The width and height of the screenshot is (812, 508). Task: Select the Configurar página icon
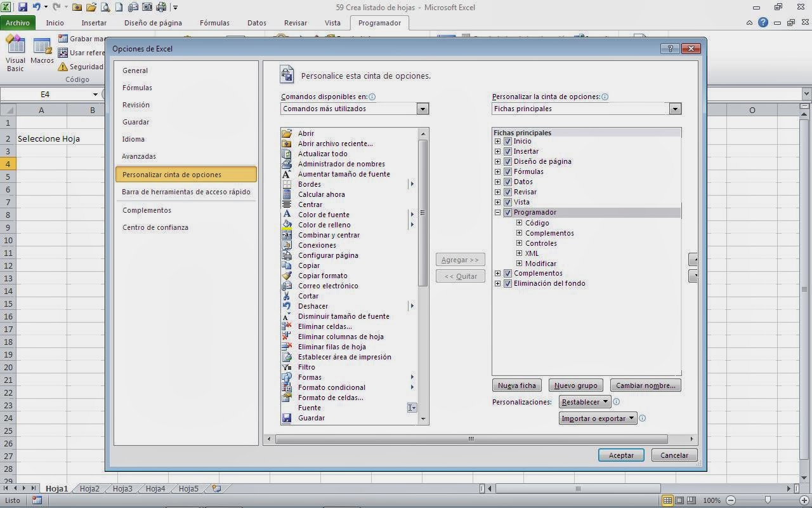[x=287, y=255]
